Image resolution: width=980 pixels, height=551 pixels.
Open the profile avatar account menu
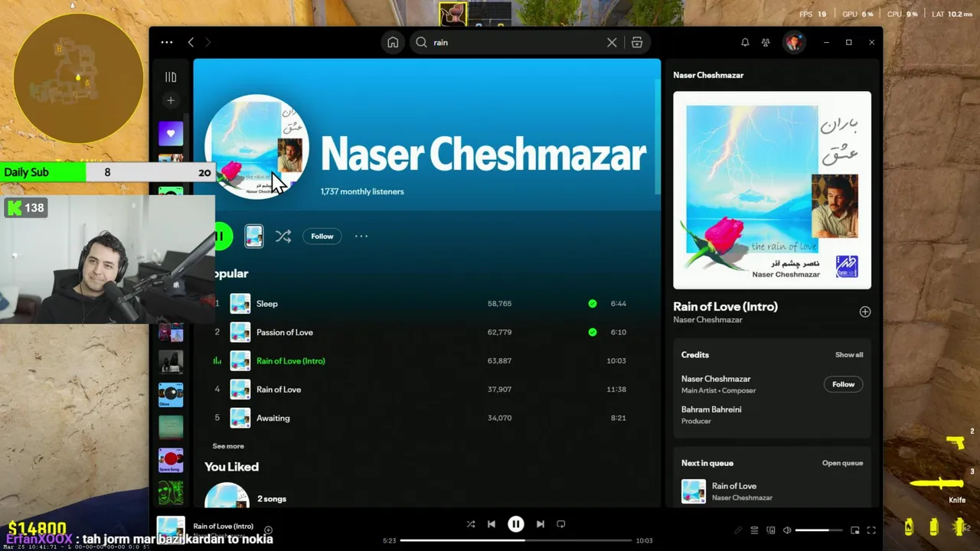pyautogui.click(x=793, y=43)
